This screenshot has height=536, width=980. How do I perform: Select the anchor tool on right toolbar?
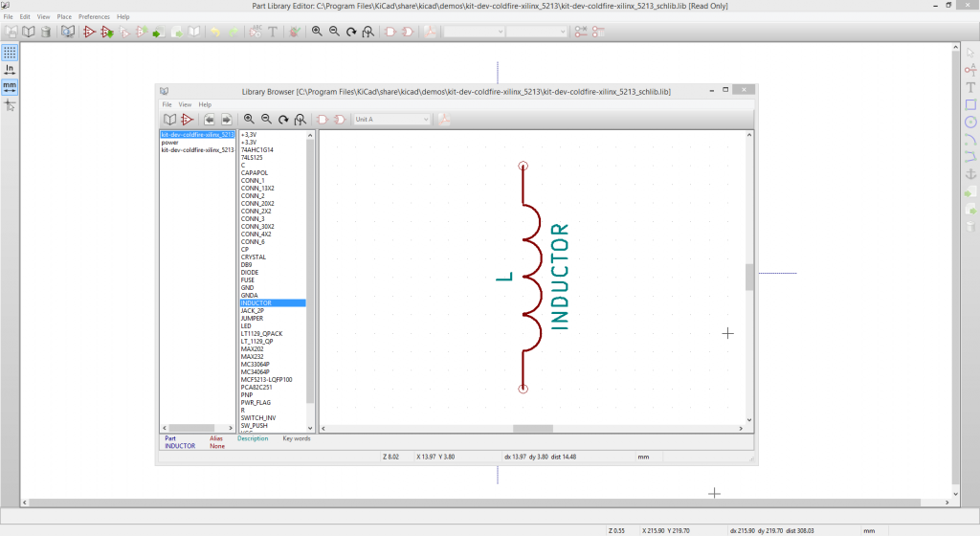click(x=970, y=174)
